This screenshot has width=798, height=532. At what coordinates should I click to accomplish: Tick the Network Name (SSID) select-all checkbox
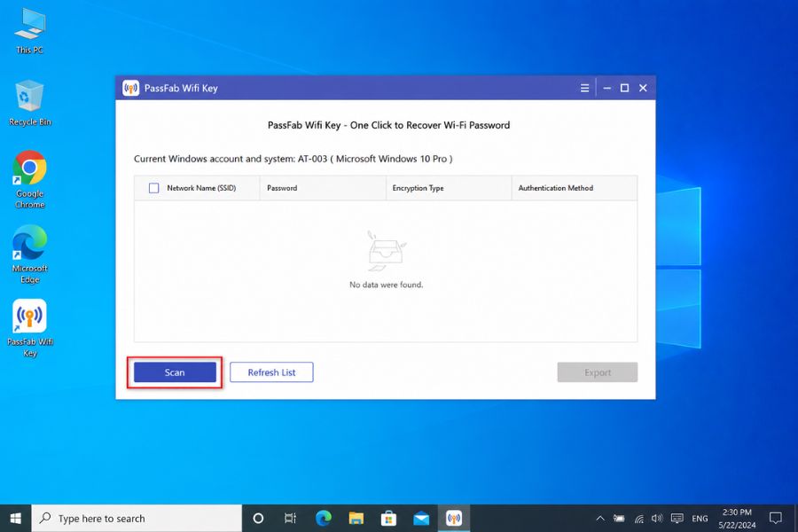[x=153, y=188]
